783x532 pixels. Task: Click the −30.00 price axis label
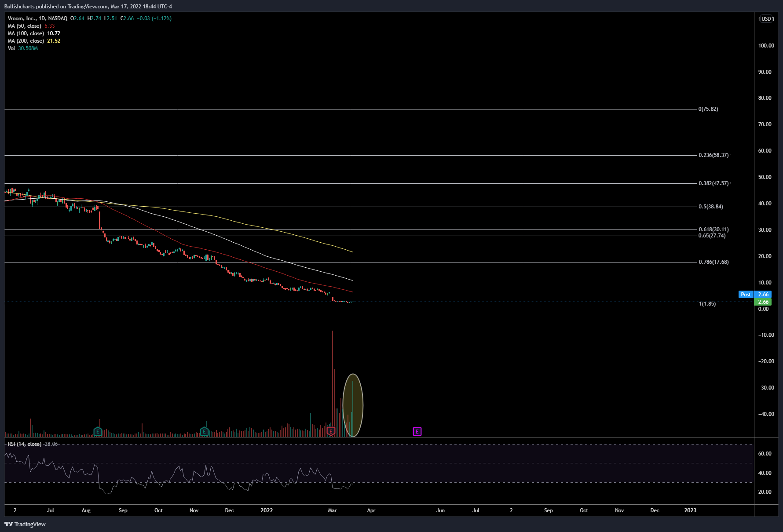tap(766, 388)
